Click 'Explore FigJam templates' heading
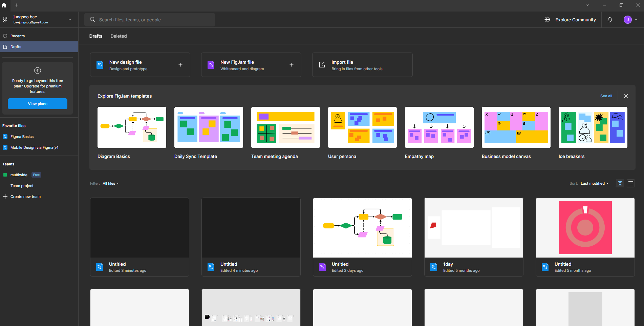The image size is (644, 326). click(x=125, y=96)
